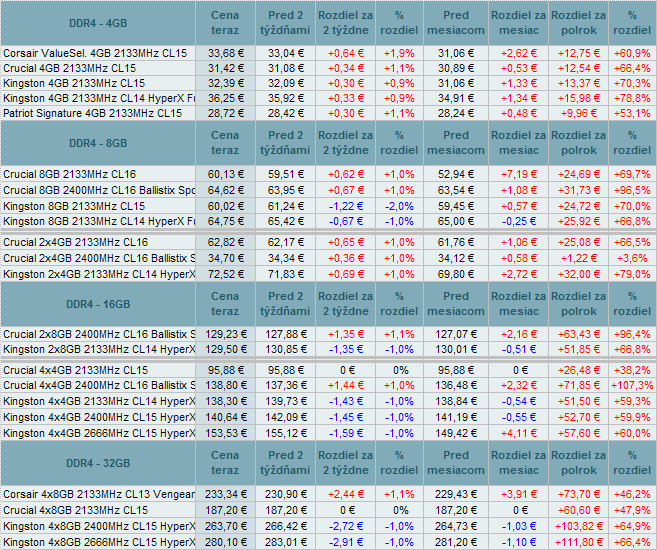Image resolution: width=657 pixels, height=550 pixels.
Task: Click the Crucial 4GB 2133MHz CL15 row name
Action: (69, 68)
